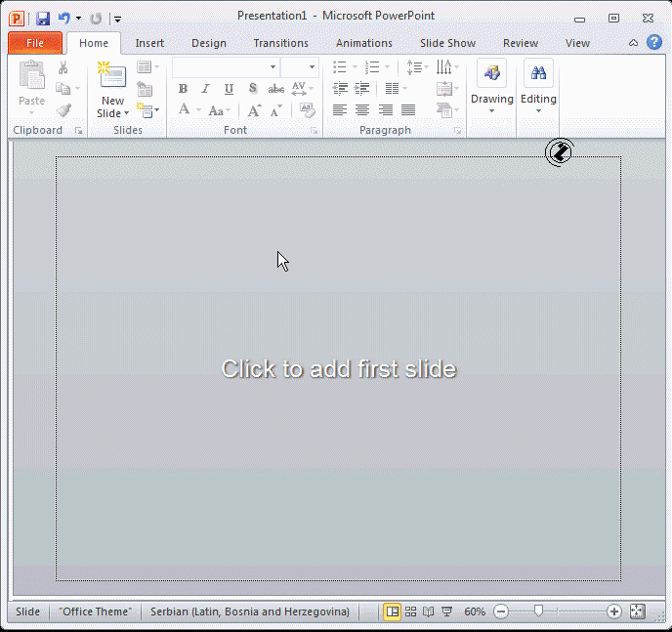Click Decrease Font Size icon
Image resolution: width=672 pixels, height=632 pixels.
point(276,110)
